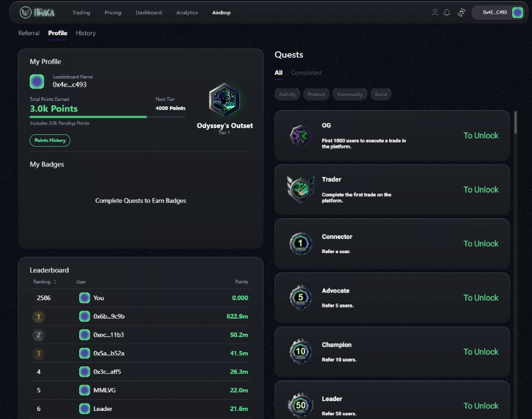
Task: Click the points progress bar toward next tier
Action: [x=108, y=117]
